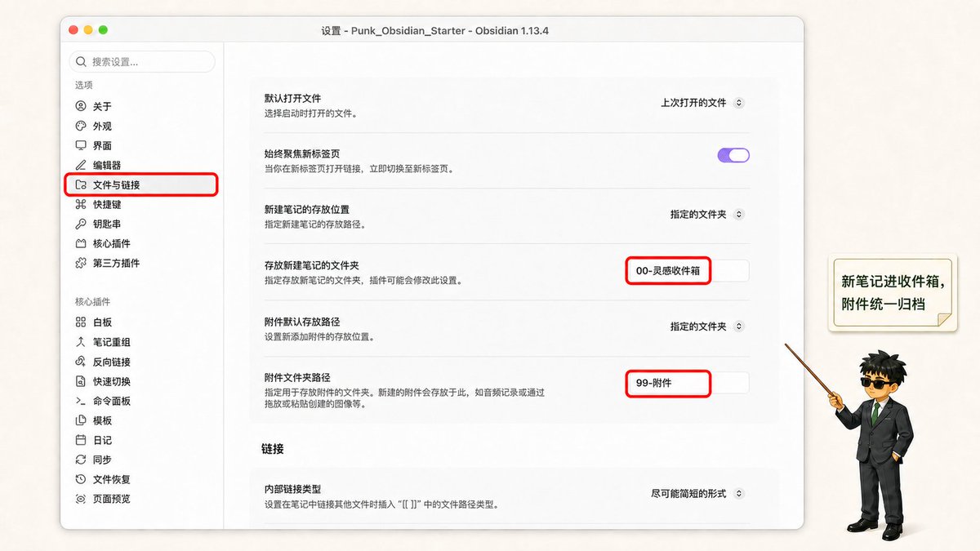Open the 笔记重组 plugin settings
The height and width of the screenshot is (551, 980).
pos(142,342)
